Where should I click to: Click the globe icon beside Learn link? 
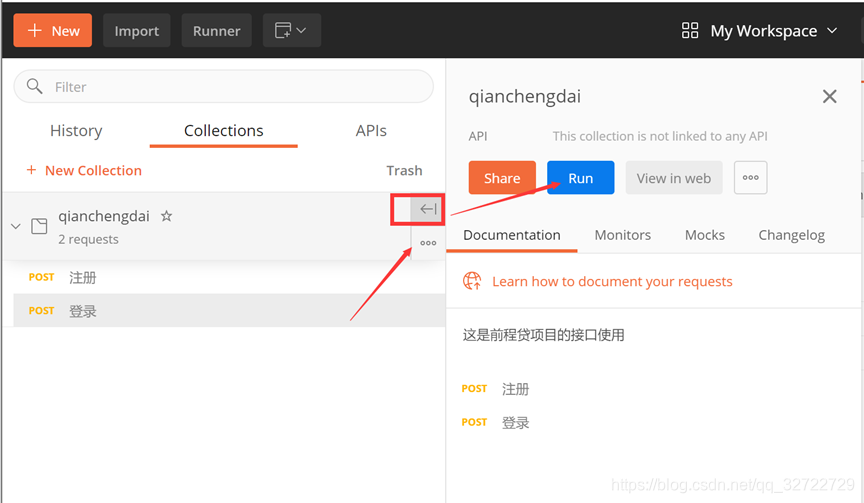[472, 281]
